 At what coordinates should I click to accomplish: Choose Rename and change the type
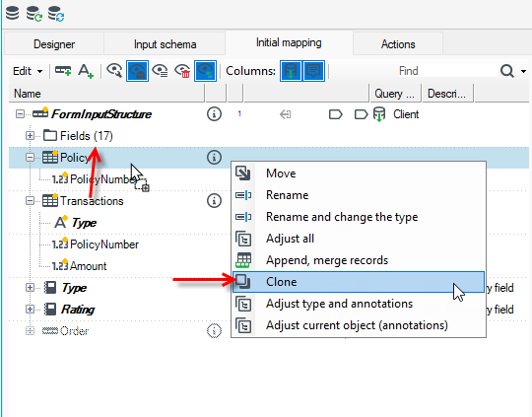(x=359, y=217)
